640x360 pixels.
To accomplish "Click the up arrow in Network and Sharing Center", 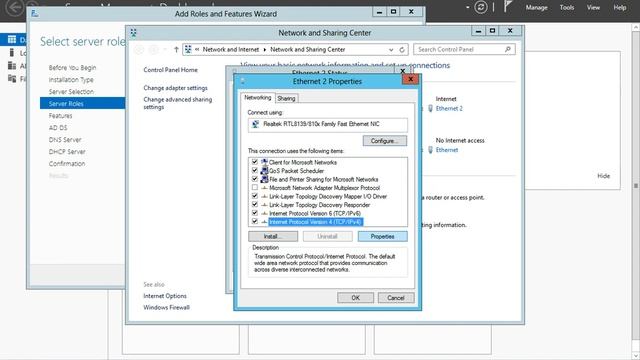I will click(176, 49).
